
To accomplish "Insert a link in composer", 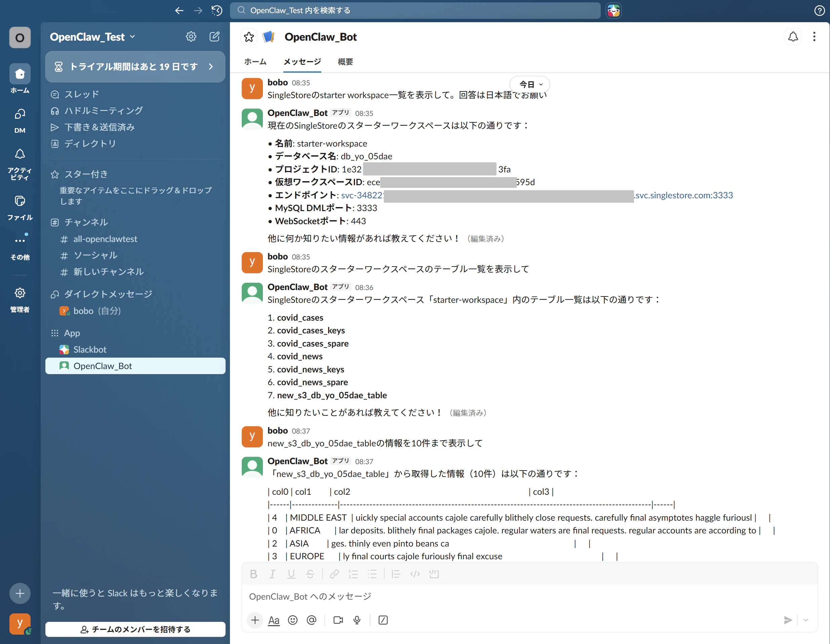I will [334, 574].
